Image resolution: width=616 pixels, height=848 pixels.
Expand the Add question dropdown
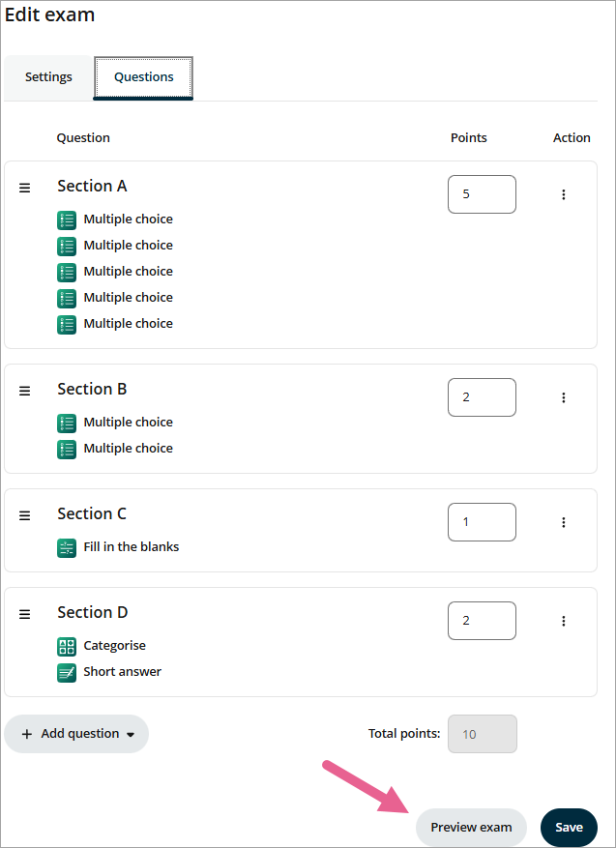click(x=76, y=734)
